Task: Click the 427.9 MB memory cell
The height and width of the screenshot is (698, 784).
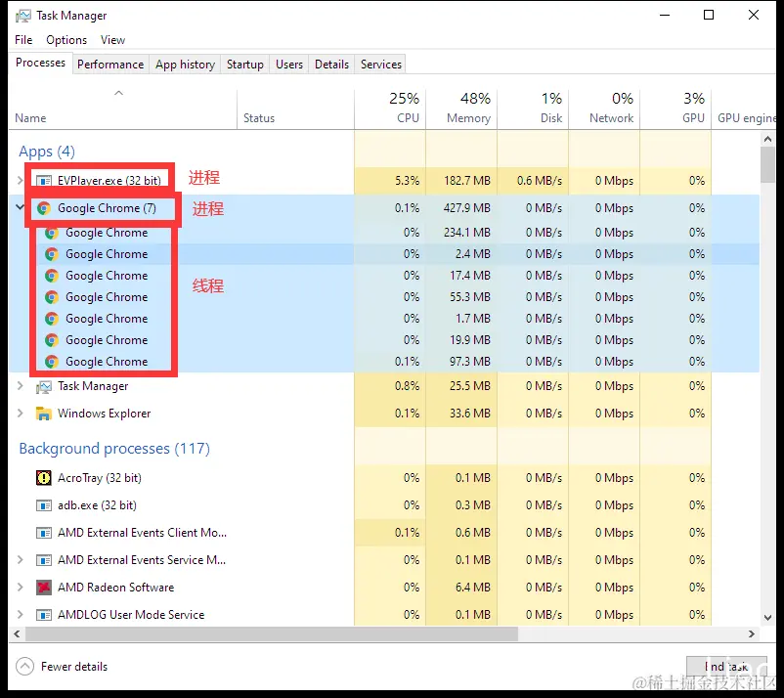Action: point(461,208)
